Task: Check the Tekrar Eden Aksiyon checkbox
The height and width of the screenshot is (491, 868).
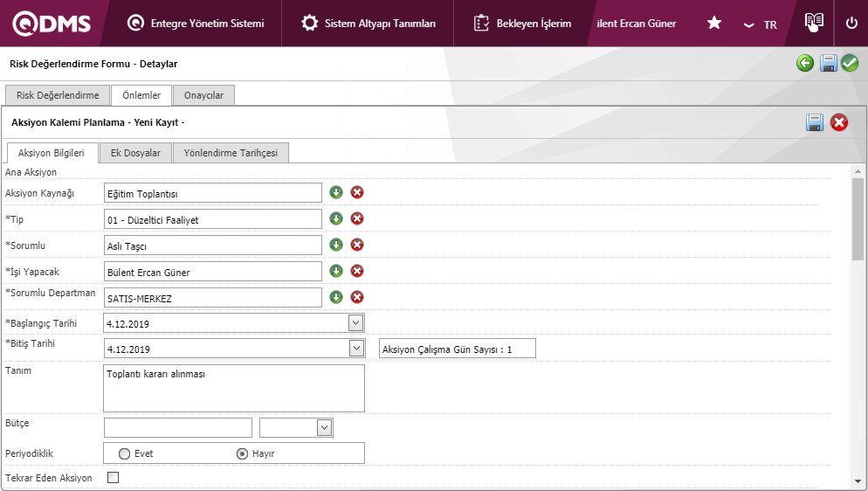Action: [113, 477]
